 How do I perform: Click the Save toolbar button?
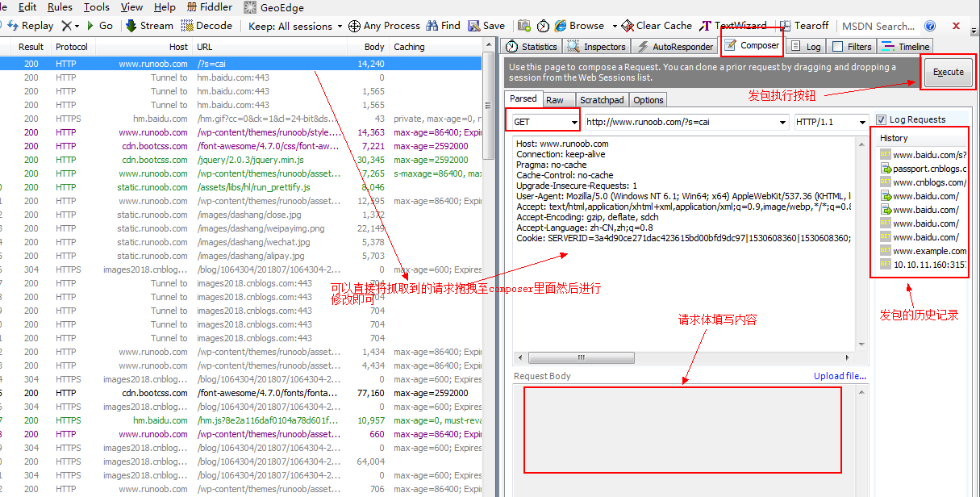(486, 26)
